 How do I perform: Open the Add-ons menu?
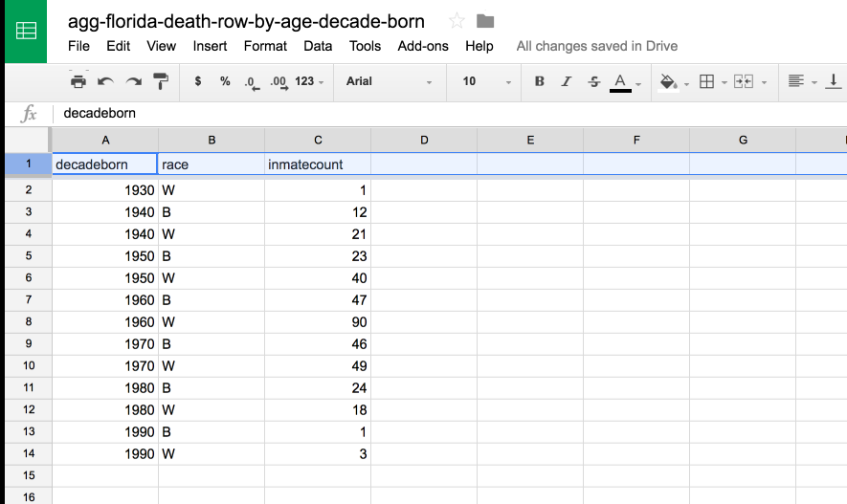pos(423,47)
